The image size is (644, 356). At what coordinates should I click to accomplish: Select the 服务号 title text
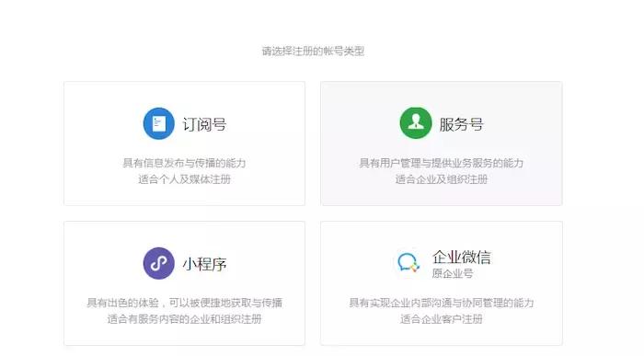tap(461, 124)
